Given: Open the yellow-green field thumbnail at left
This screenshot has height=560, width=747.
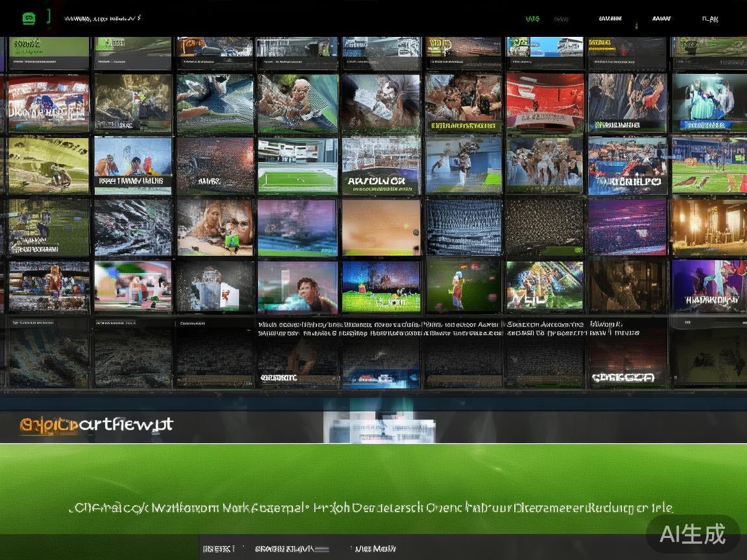Looking at the screenshot, I should (x=48, y=165).
